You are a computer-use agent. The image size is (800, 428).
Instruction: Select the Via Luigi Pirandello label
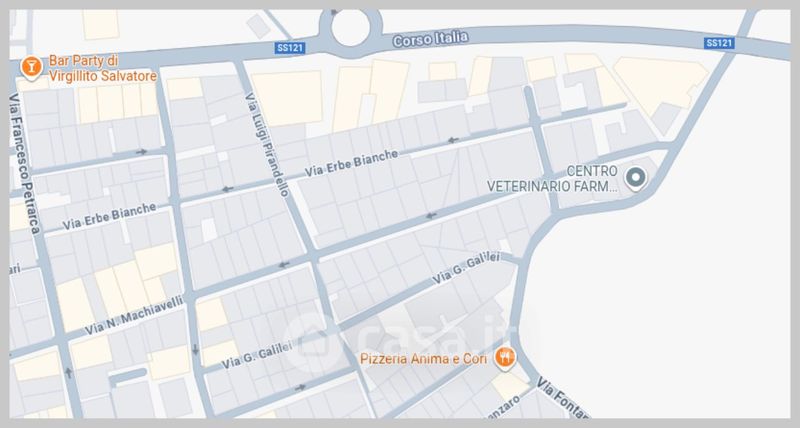267,144
